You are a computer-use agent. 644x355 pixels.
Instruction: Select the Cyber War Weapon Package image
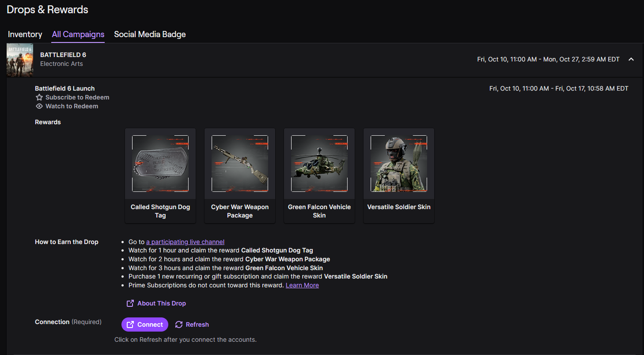pos(240,164)
